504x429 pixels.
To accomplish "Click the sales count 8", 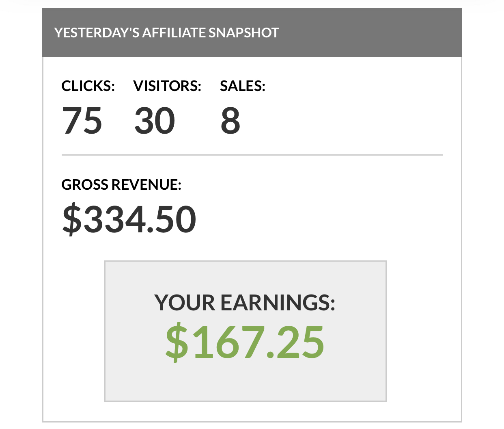I will pos(230,121).
